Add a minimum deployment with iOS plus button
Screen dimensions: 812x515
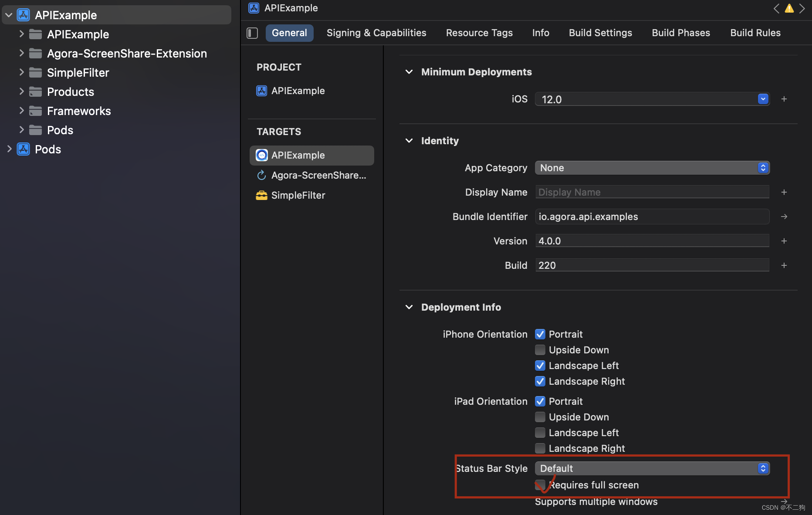click(x=784, y=99)
